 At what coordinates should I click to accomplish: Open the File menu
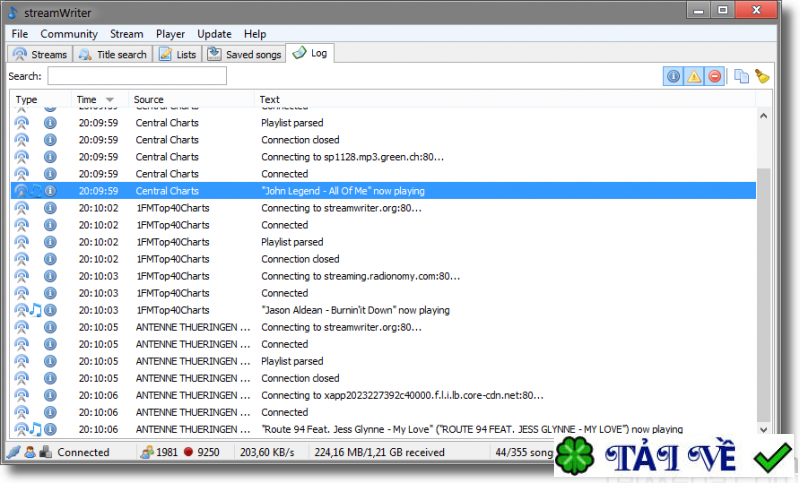(20, 34)
